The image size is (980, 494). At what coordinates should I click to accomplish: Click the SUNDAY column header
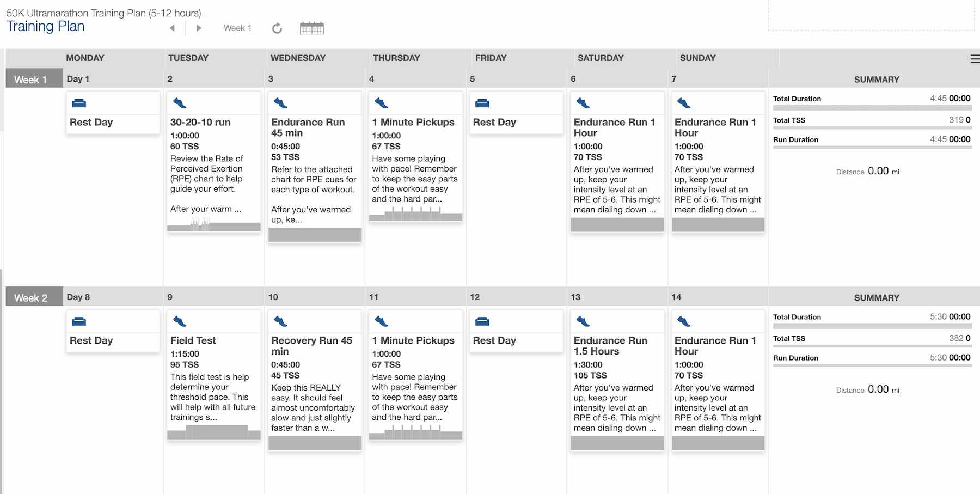tap(699, 58)
